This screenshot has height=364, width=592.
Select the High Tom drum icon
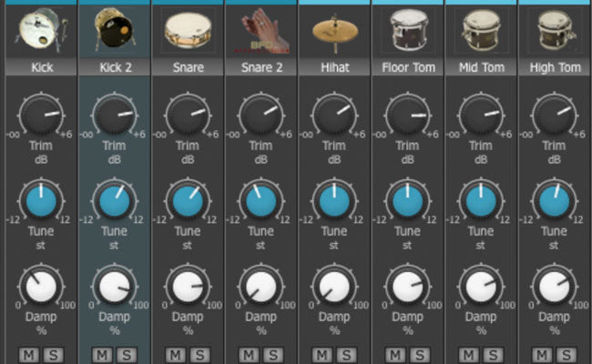(x=554, y=32)
